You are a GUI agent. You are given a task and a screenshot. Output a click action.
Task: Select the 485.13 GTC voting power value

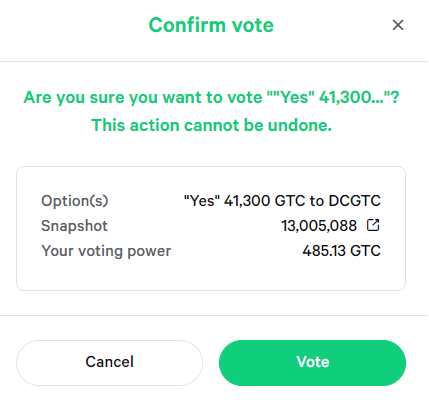point(341,251)
